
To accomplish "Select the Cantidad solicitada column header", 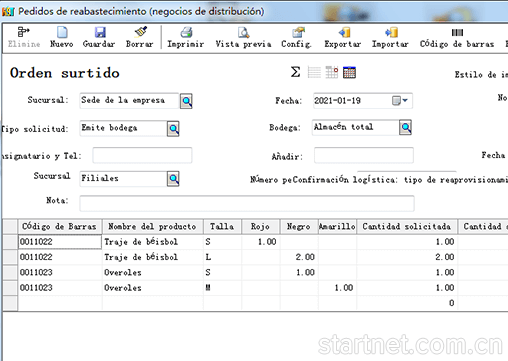I will (x=407, y=227).
